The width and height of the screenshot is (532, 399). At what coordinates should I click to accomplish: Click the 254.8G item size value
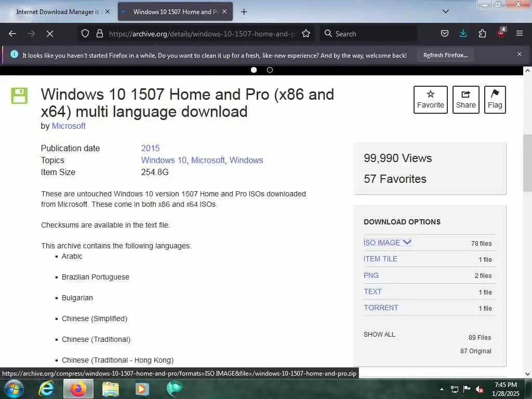click(x=155, y=172)
